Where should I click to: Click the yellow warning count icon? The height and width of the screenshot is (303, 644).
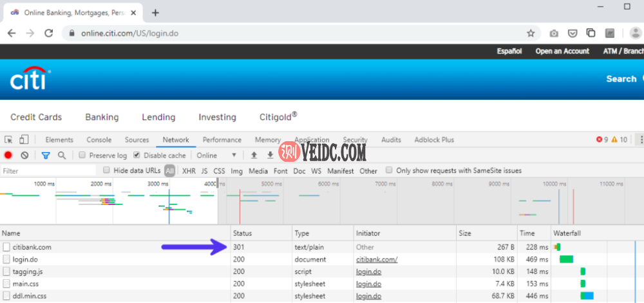coord(614,140)
